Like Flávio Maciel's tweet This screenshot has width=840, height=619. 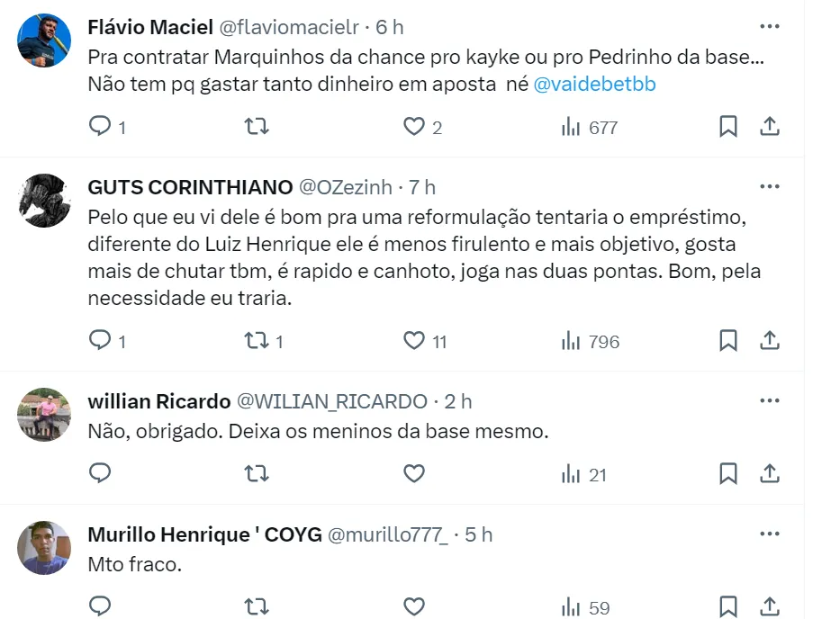click(413, 127)
